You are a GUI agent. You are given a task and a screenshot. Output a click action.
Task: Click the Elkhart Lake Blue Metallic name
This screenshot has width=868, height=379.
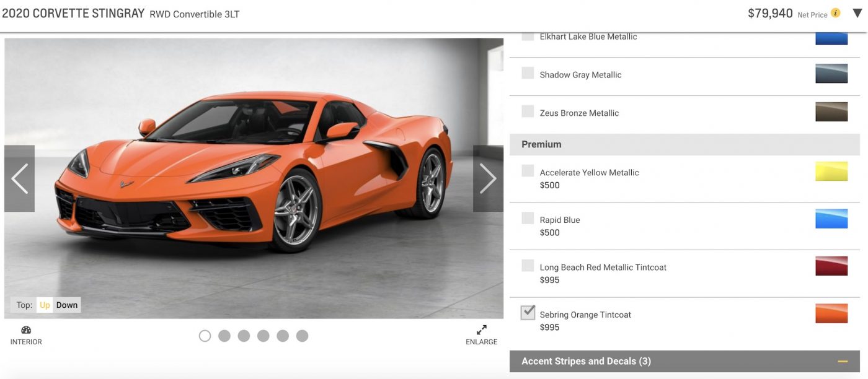tap(588, 36)
